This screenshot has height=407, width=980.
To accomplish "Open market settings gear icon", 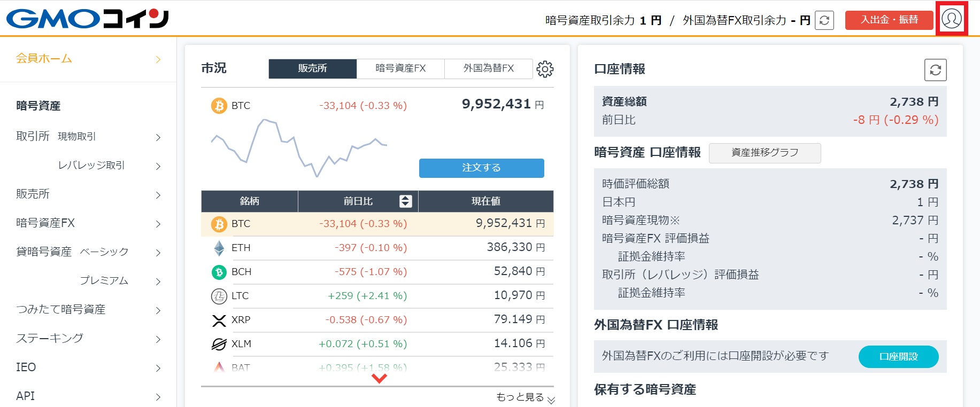I will tap(545, 69).
